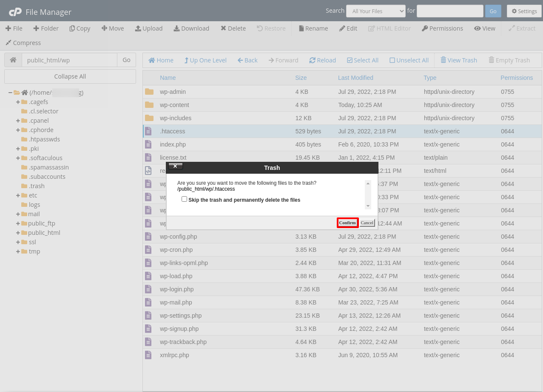The image size is (543, 392).
Task: Sort by Permissions column header
Action: pos(517,78)
